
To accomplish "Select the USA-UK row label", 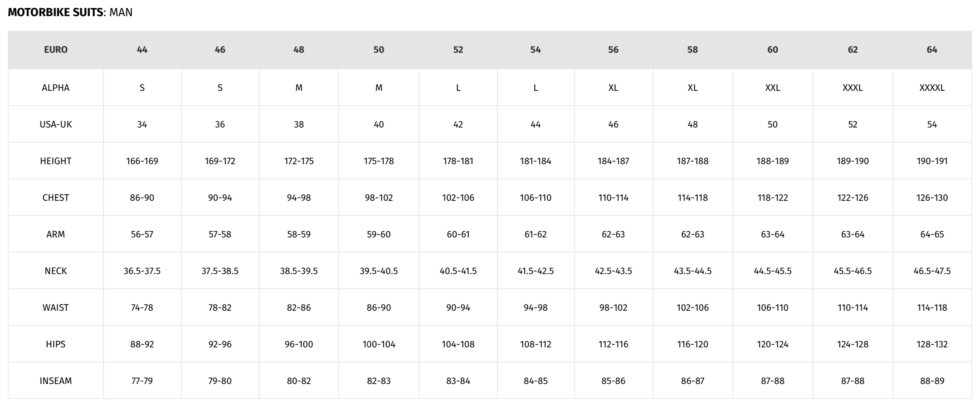I will [x=56, y=124].
